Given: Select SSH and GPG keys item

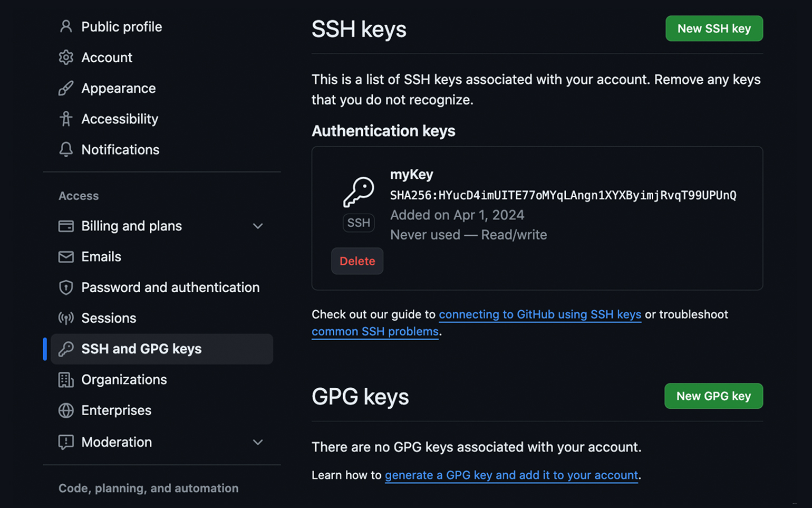Looking at the screenshot, I should tap(161, 349).
